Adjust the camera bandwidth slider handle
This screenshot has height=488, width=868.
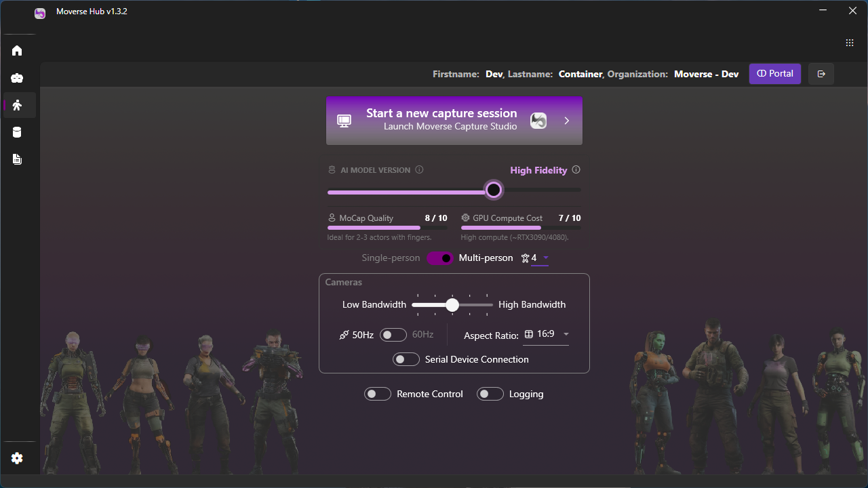point(452,305)
